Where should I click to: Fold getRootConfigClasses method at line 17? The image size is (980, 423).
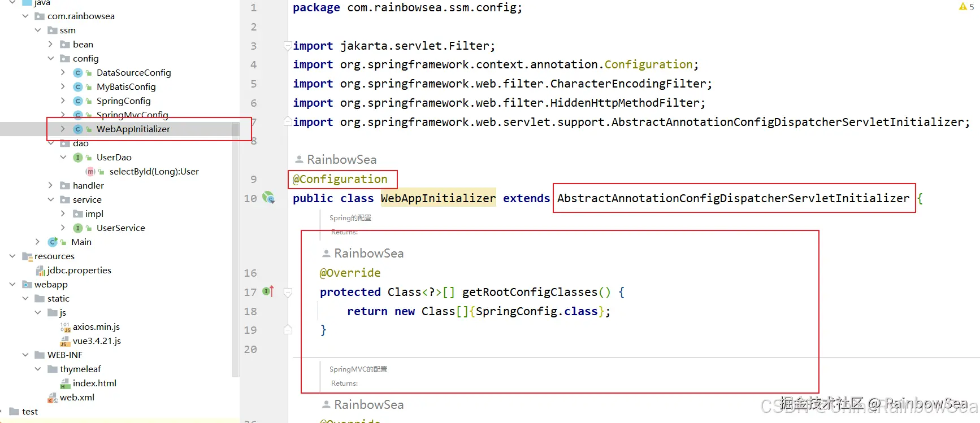coord(288,292)
